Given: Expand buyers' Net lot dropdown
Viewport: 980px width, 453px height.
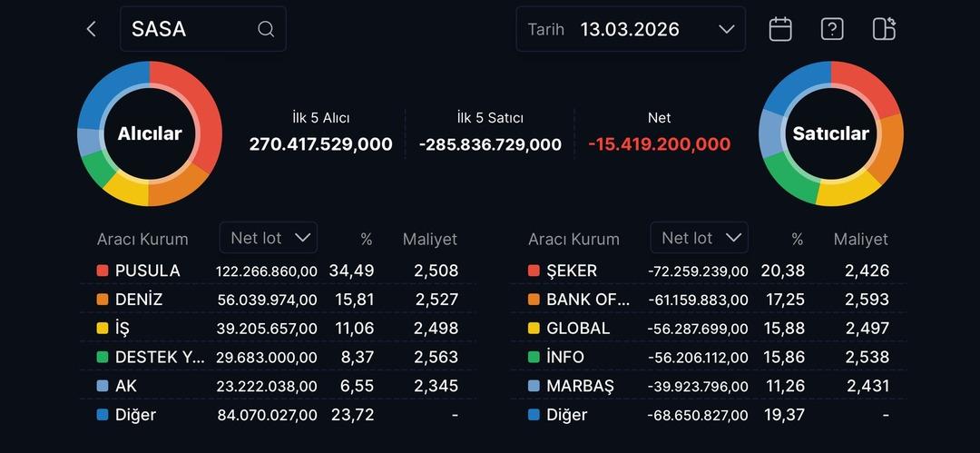Looking at the screenshot, I should coord(268,238).
